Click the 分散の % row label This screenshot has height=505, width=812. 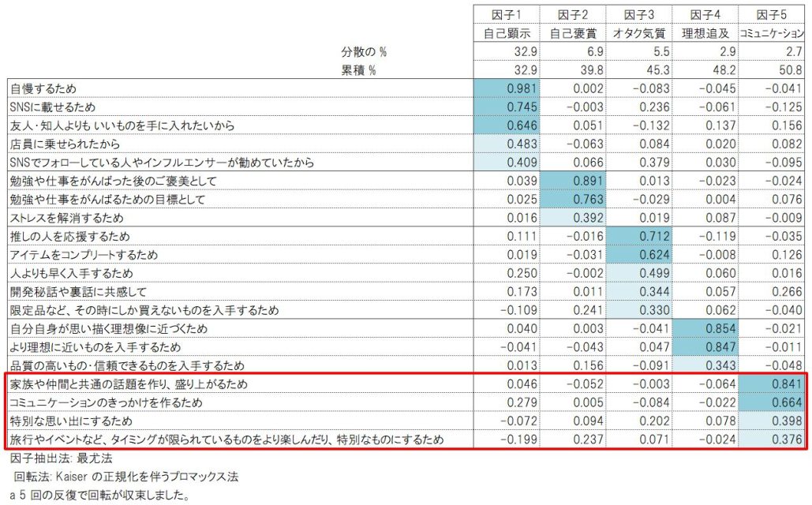(x=364, y=52)
